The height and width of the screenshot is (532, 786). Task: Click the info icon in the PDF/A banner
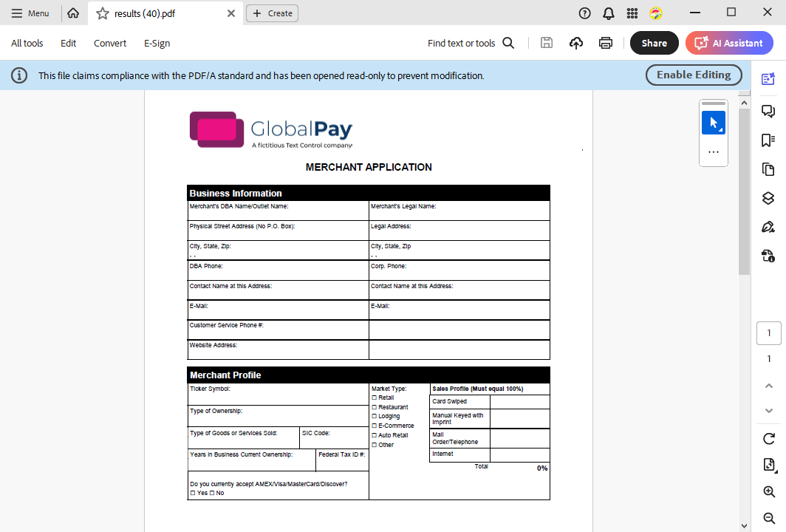pyautogui.click(x=19, y=75)
